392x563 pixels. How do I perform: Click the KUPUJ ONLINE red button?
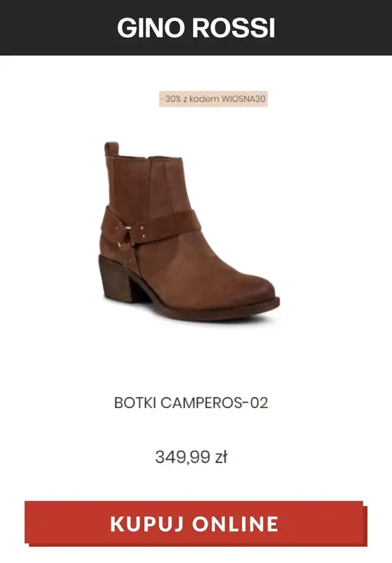pos(196,524)
